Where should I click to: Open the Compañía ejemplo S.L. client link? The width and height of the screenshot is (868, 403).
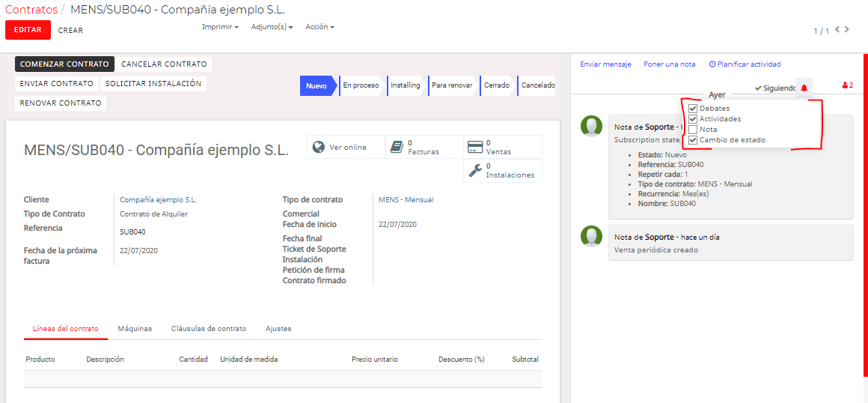pyautogui.click(x=159, y=199)
